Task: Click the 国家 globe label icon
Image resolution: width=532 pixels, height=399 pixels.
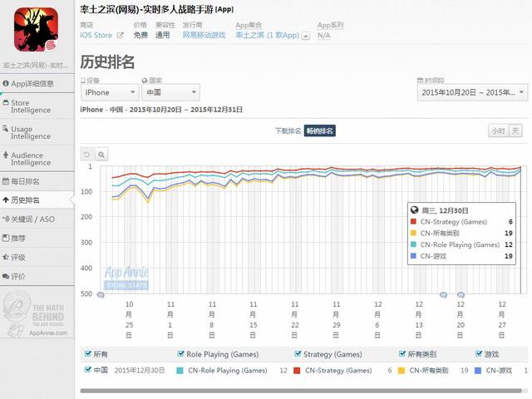Action: (145, 81)
